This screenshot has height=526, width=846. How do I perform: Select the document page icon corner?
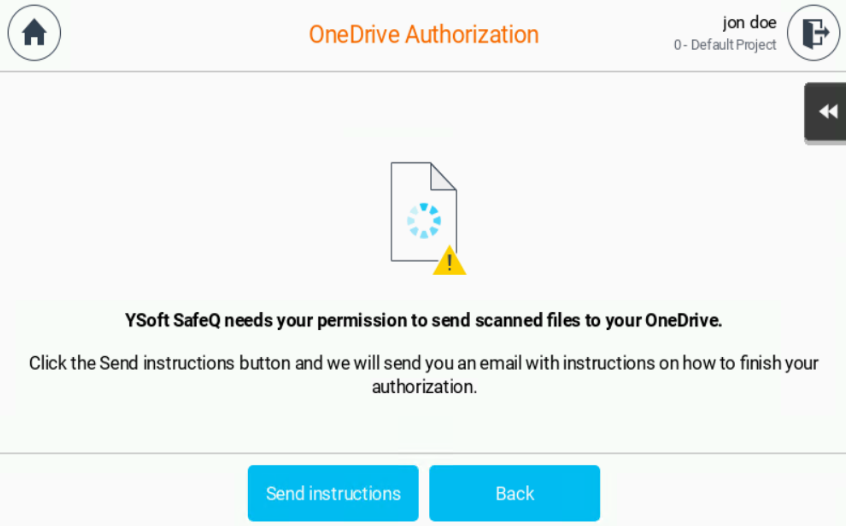coord(444,176)
